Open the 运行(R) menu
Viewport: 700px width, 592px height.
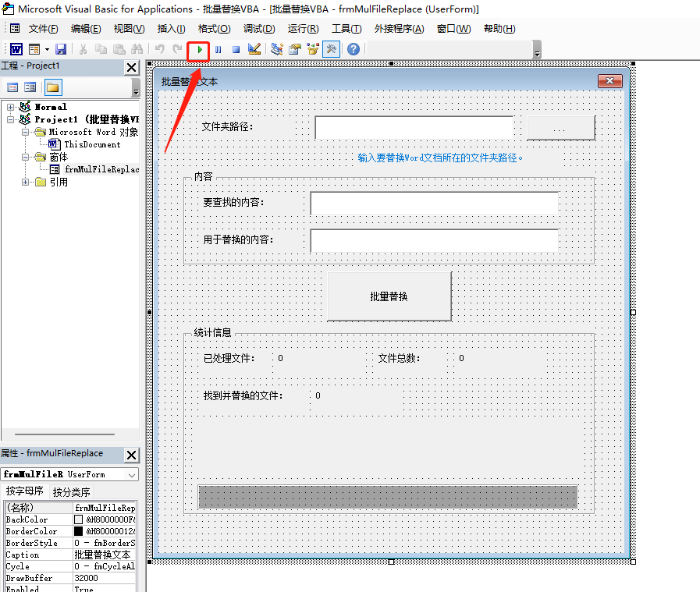pyautogui.click(x=304, y=29)
